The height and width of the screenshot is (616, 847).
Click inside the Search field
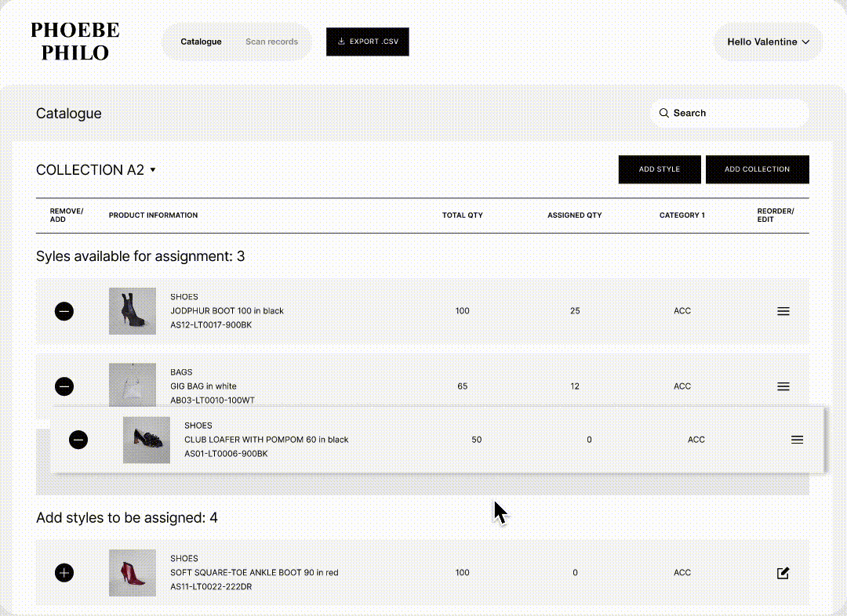point(729,113)
